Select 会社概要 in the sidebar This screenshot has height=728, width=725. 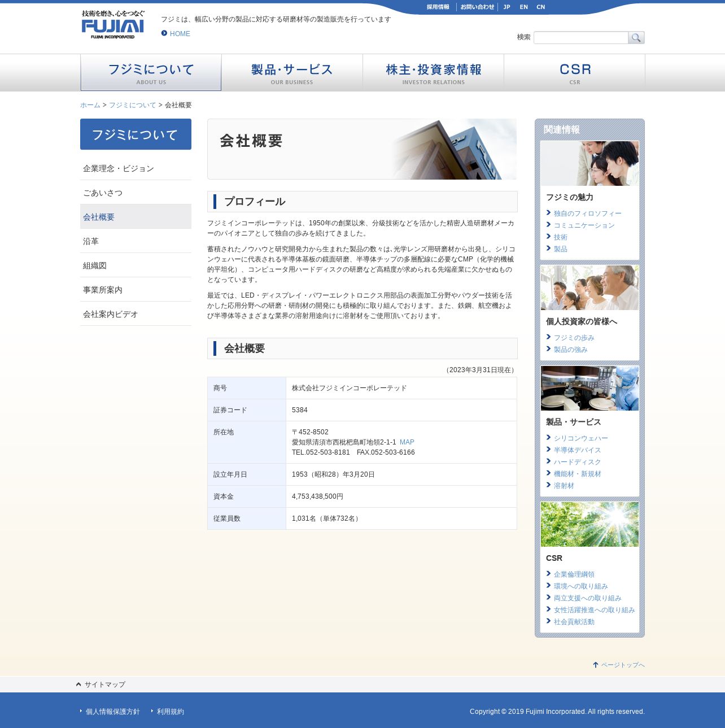point(136,217)
